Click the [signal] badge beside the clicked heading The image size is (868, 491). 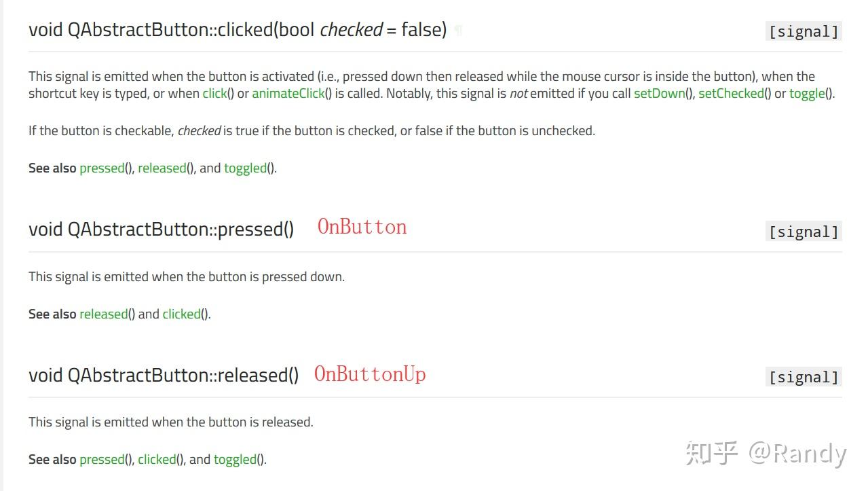click(804, 31)
